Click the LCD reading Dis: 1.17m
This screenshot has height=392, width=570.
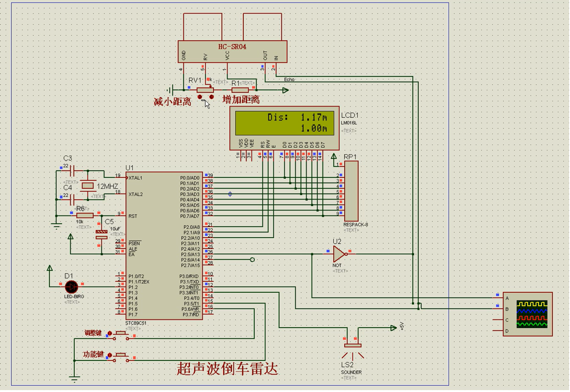(x=297, y=117)
